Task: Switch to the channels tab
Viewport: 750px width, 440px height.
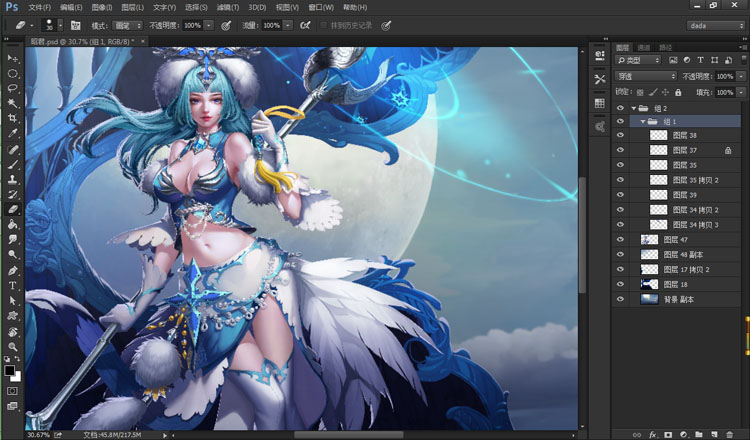Action: click(x=644, y=47)
